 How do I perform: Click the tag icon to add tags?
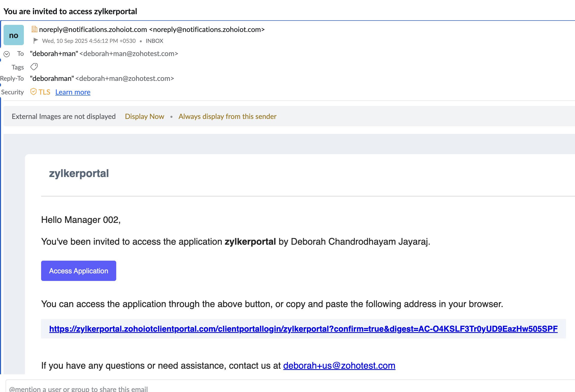tap(34, 67)
